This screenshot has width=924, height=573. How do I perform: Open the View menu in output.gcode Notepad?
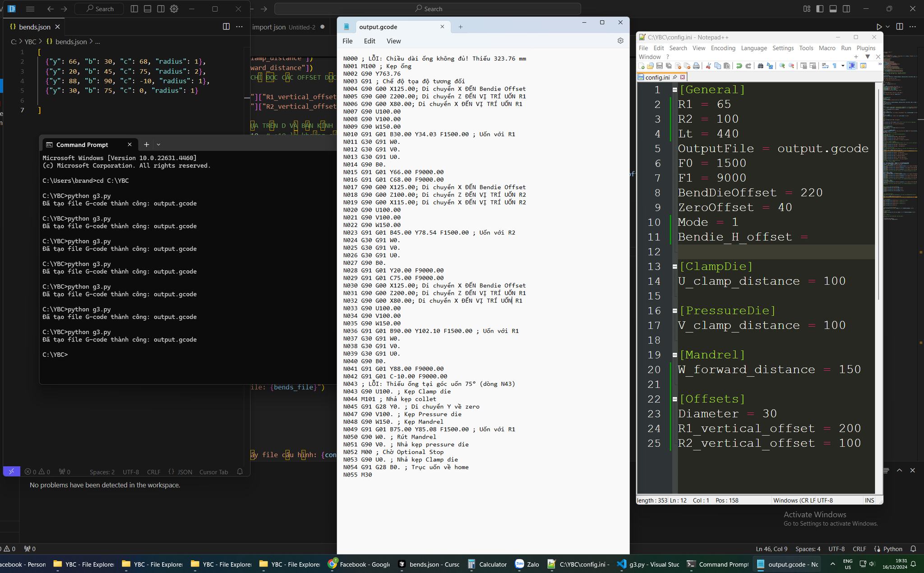click(393, 41)
